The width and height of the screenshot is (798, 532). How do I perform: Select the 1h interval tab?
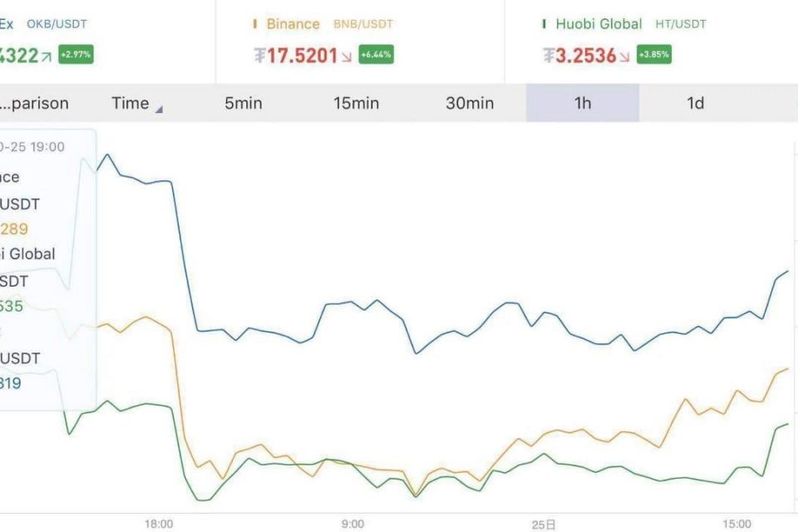(x=583, y=103)
